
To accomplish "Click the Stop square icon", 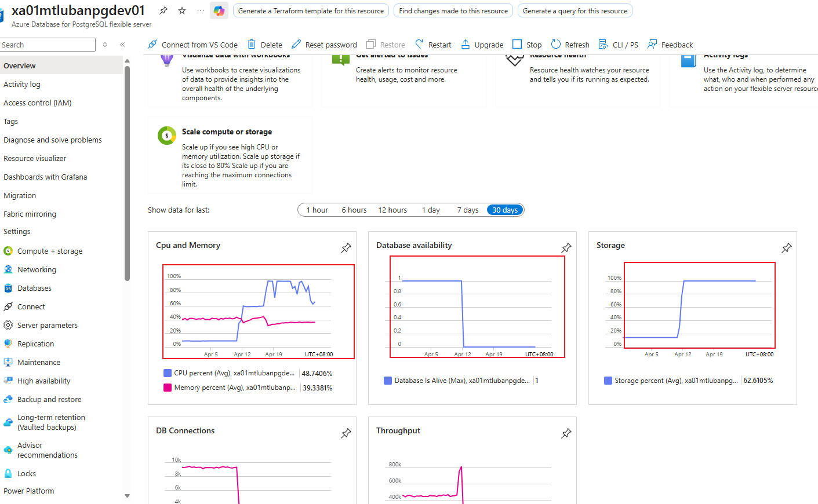I will [x=517, y=44].
